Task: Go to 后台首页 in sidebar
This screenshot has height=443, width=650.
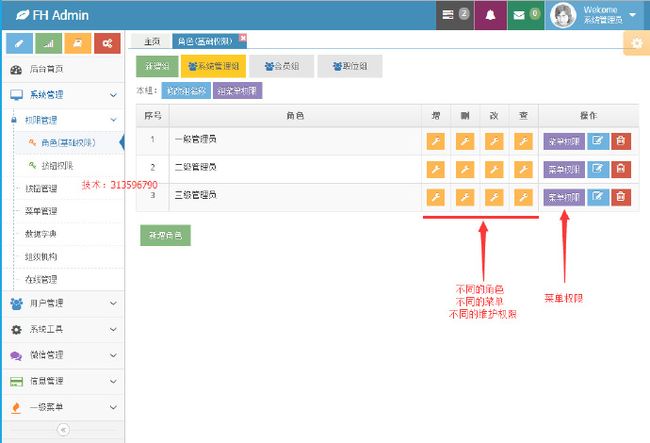Action: click(63, 69)
